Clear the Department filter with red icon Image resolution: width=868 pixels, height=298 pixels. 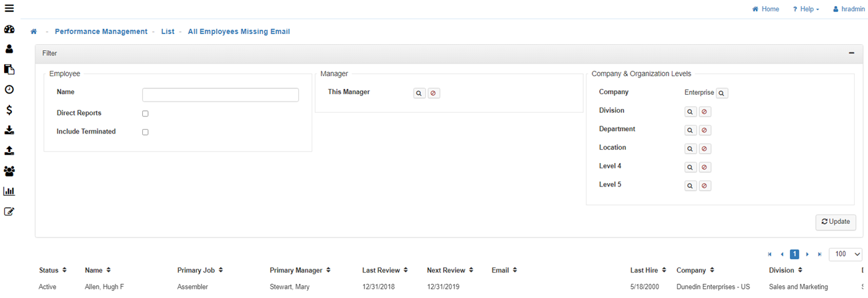pos(705,130)
